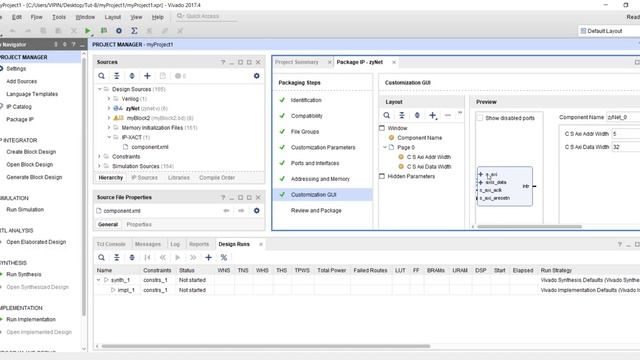Click C S Axi Data Width field

point(626,147)
